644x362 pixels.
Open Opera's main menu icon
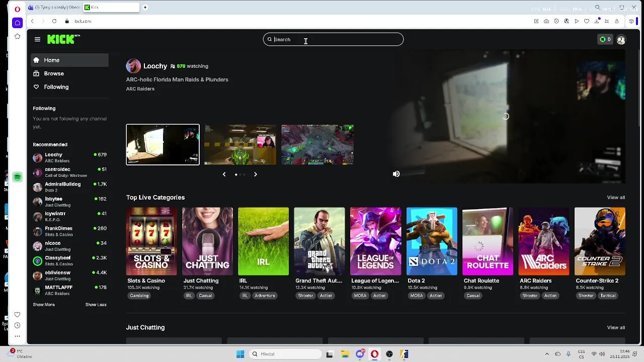point(18,9)
